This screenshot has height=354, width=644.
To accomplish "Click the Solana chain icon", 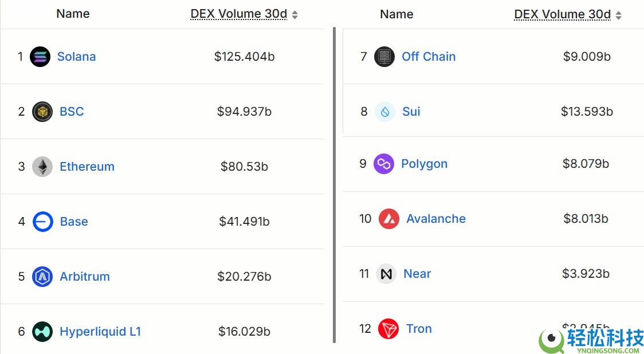I will (x=40, y=56).
